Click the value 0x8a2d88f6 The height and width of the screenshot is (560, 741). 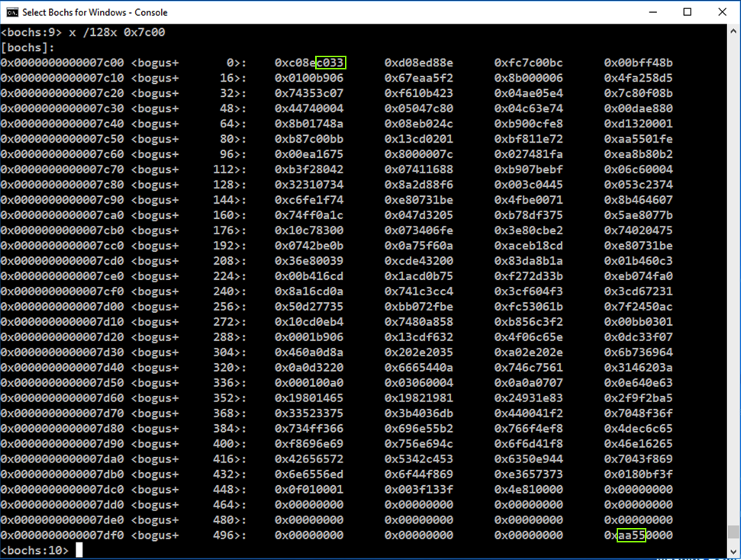point(419,185)
